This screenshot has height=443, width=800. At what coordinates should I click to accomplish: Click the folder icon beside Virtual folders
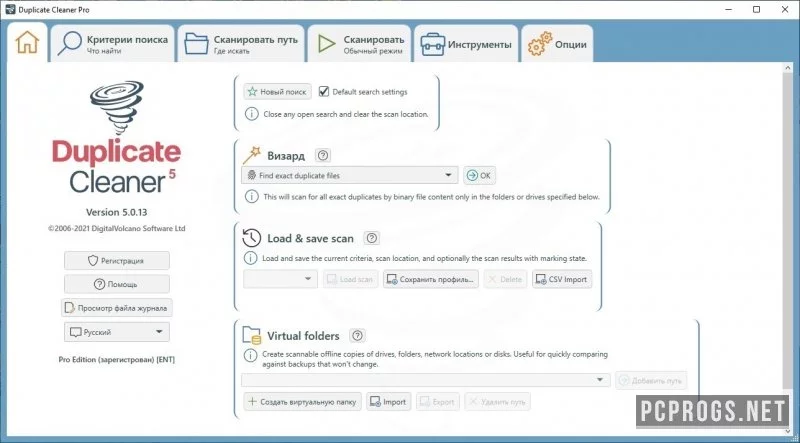tap(252, 335)
